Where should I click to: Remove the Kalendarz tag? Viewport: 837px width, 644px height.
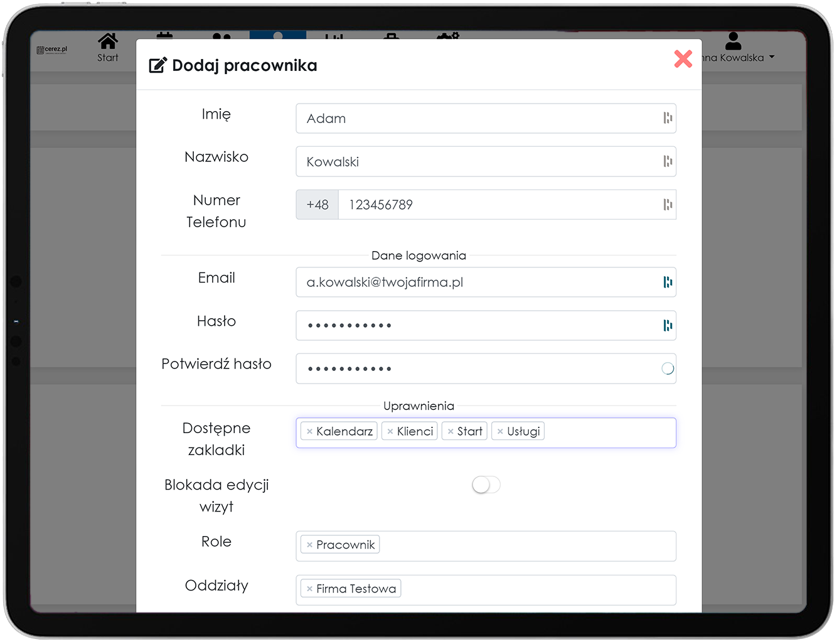310,432
